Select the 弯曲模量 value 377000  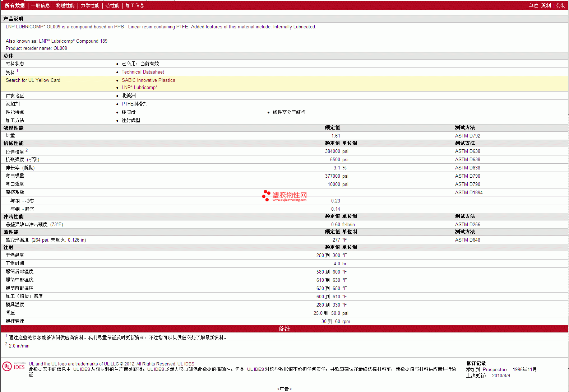tap(333, 176)
